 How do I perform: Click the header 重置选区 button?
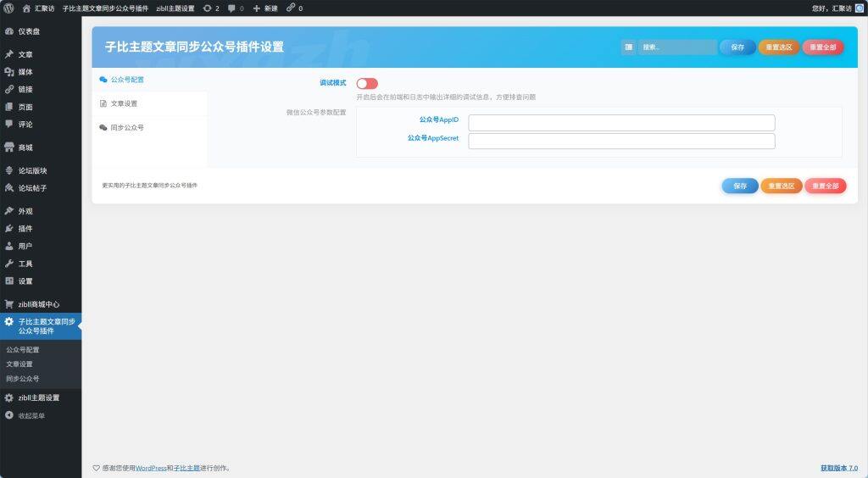click(x=779, y=47)
